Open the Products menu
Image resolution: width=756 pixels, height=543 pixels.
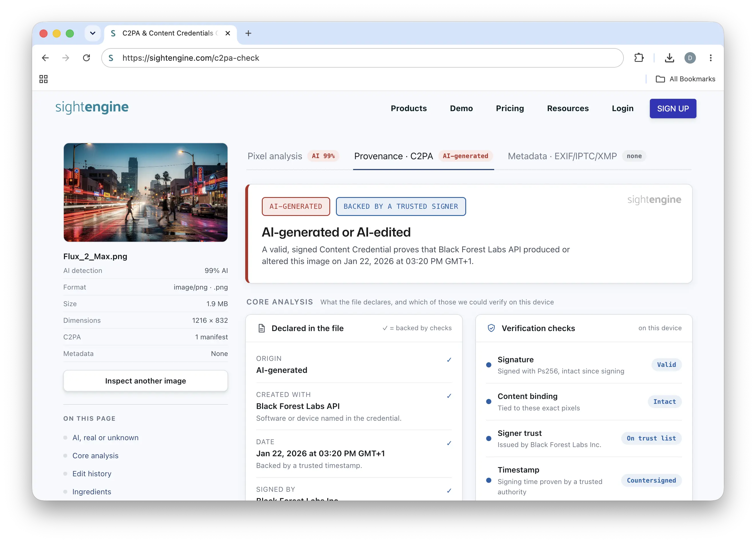(409, 109)
